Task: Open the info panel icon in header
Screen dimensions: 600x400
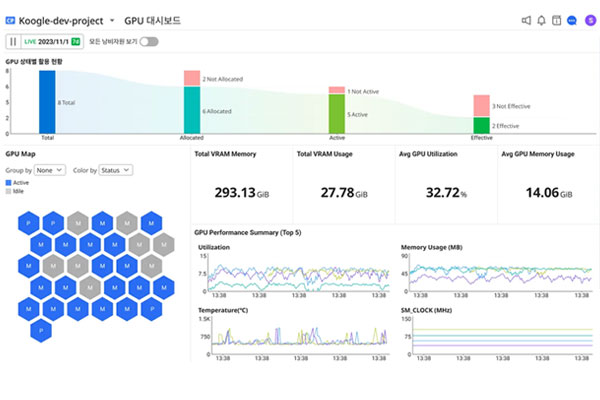Action: click(556, 20)
